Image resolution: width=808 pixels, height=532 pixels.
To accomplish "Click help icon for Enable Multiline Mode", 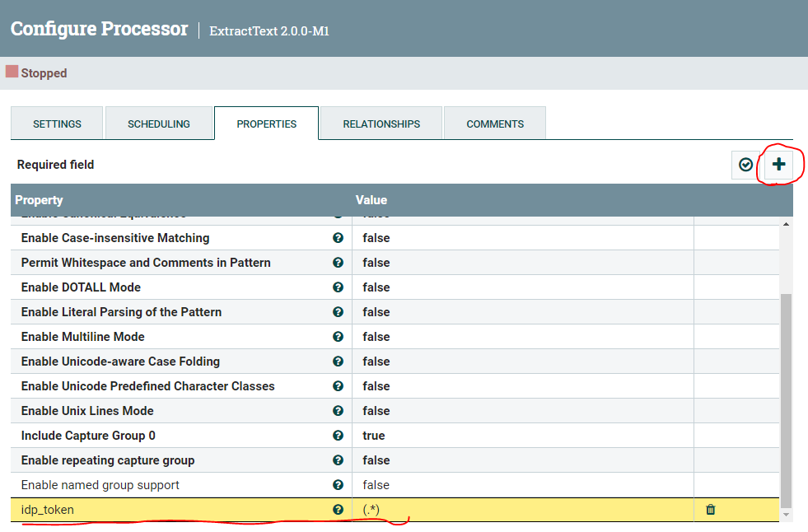I will pos(338,337).
